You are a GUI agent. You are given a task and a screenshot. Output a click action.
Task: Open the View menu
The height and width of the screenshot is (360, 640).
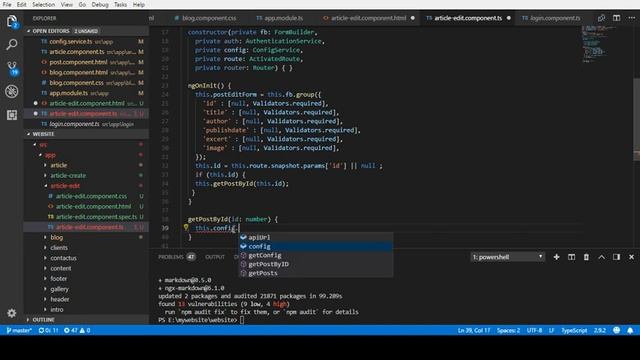click(67, 4)
